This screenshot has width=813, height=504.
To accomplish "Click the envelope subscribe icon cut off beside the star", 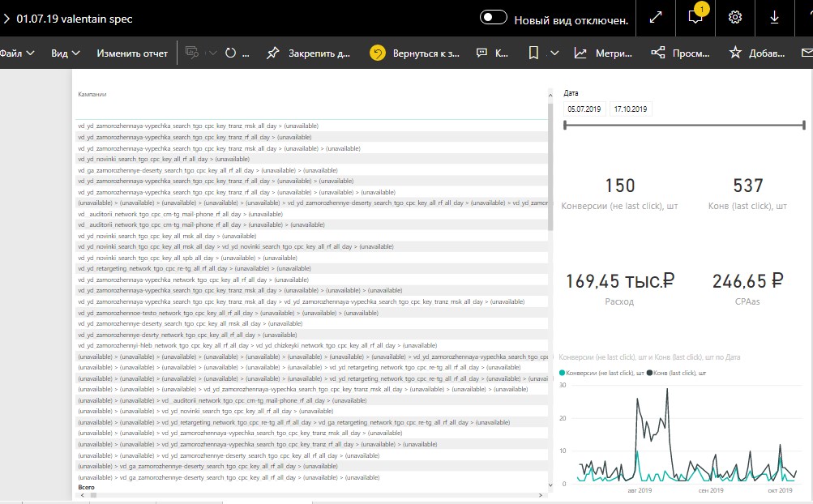I will 807,53.
